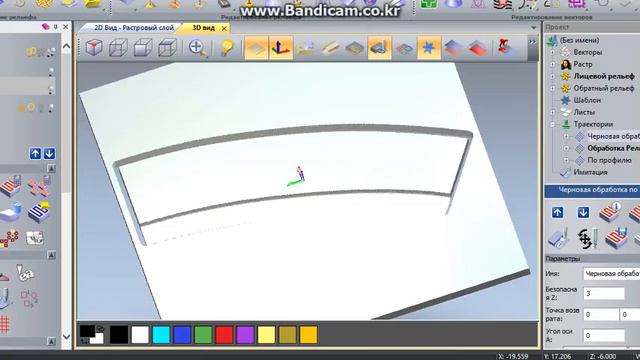640x360 pixels.
Task: Click the 'ea' text tool icon
Action: coord(25,273)
